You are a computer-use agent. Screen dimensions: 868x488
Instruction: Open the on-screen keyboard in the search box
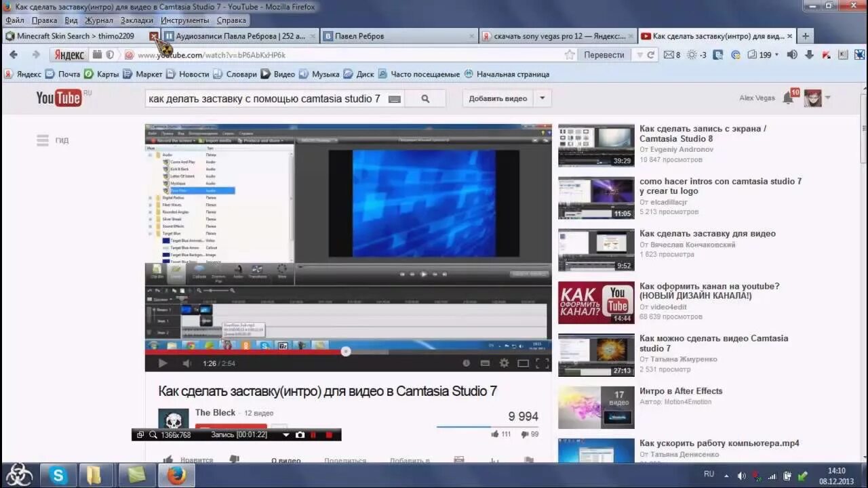coord(395,99)
